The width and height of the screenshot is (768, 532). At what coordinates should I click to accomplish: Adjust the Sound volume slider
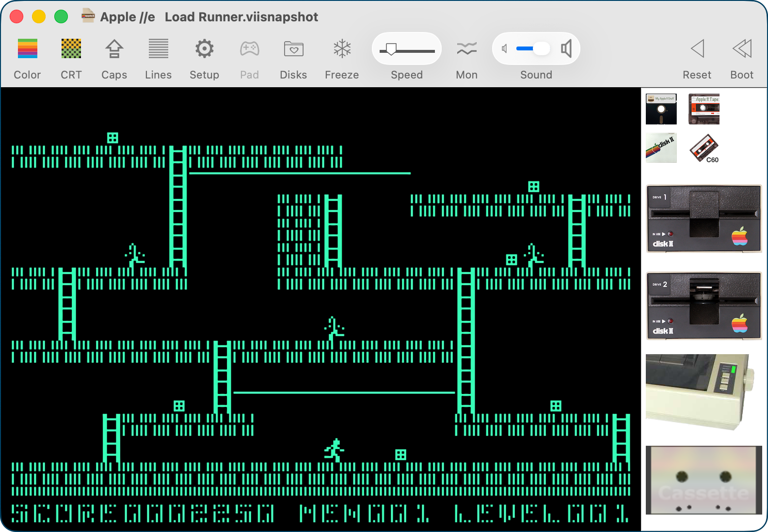[533, 48]
